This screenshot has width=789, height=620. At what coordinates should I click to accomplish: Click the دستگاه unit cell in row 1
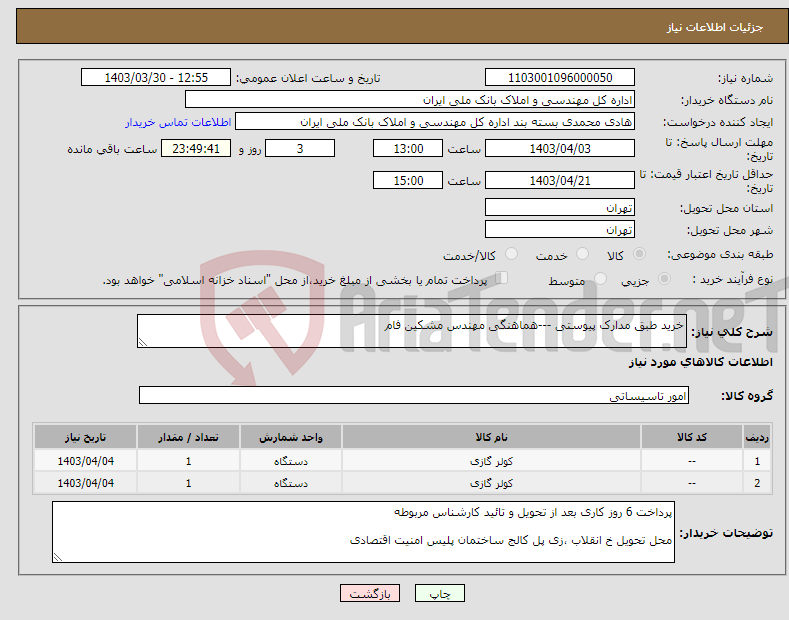291,461
